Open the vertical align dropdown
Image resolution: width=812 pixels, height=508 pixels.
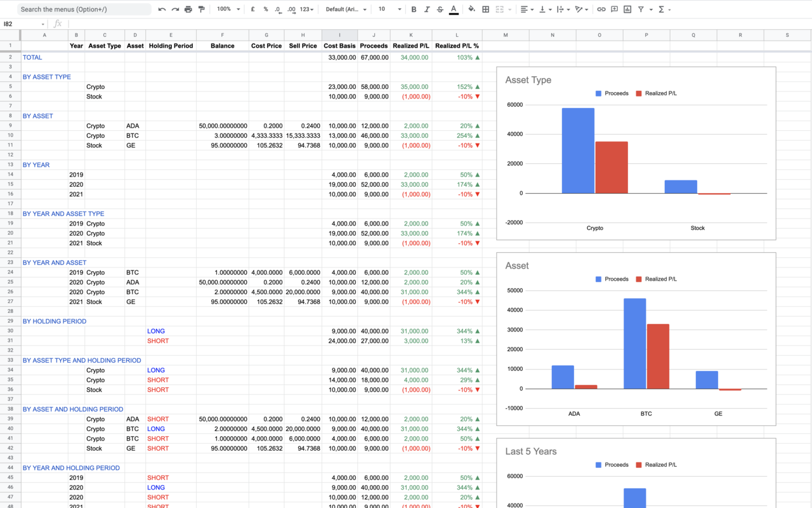click(544, 10)
